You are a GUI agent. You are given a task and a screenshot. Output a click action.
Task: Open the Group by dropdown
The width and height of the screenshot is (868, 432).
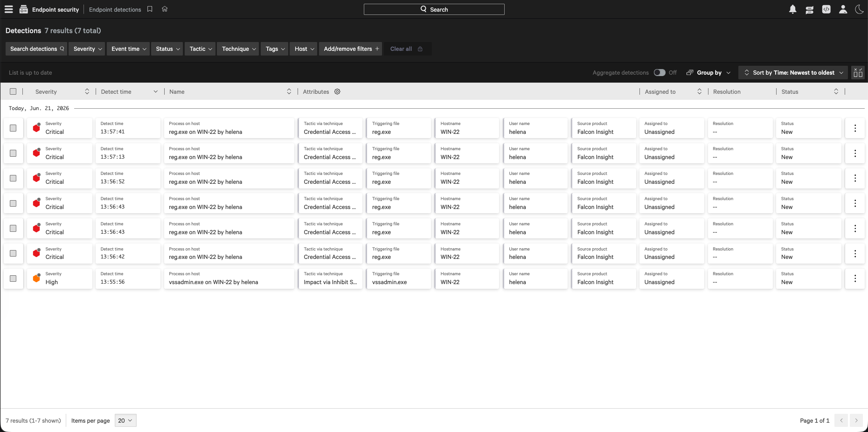coord(709,72)
